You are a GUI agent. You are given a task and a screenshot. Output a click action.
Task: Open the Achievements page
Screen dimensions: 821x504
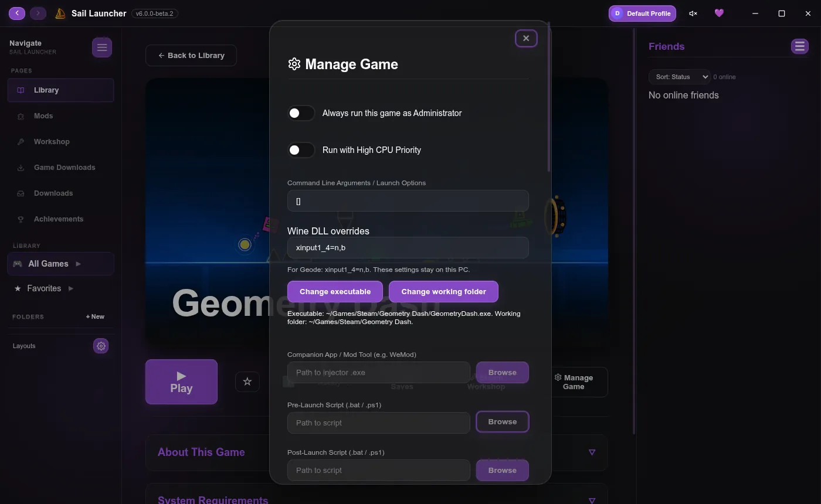60,219
